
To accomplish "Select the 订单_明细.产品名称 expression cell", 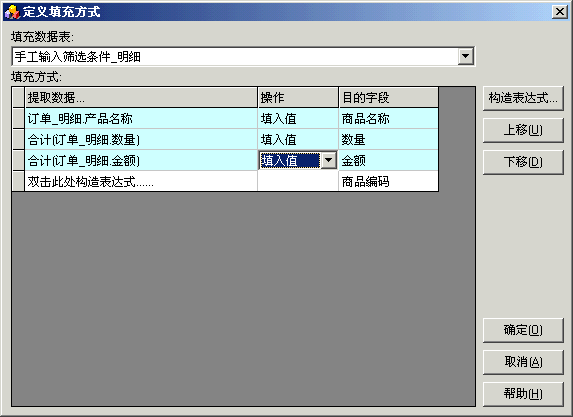I will pos(141,118).
